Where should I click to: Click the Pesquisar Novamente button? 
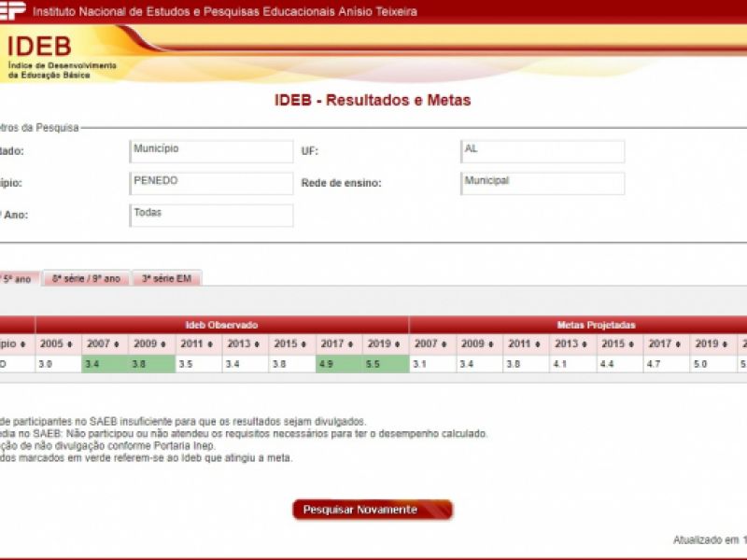(372, 510)
